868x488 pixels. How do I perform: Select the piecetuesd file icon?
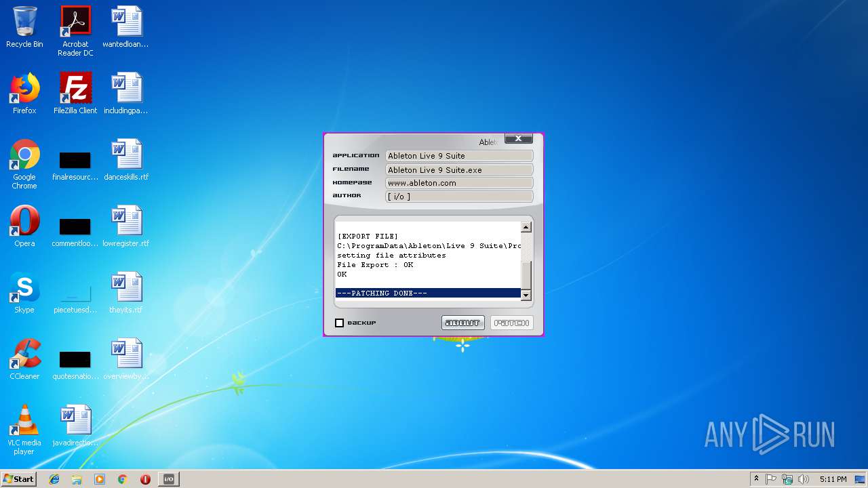pyautogui.click(x=75, y=298)
